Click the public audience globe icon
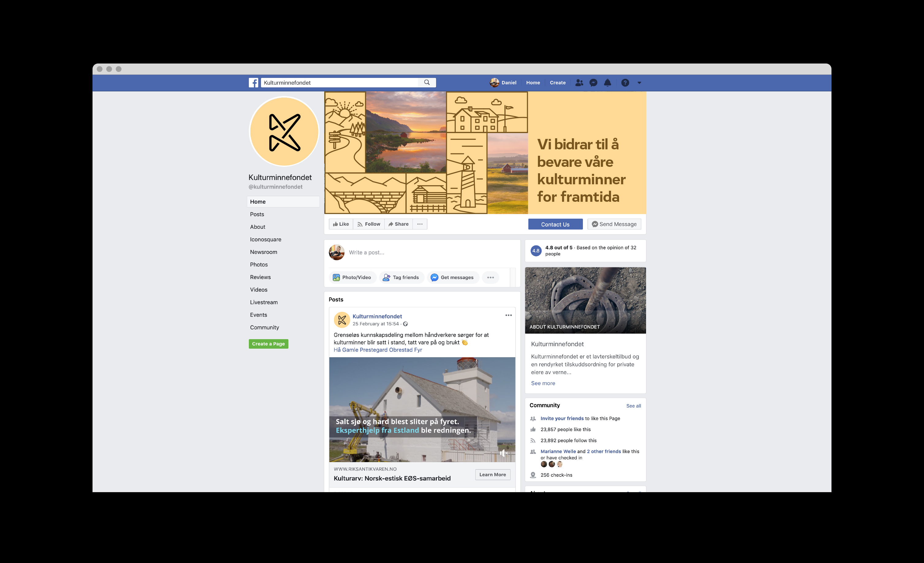Image resolution: width=924 pixels, height=563 pixels. pos(405,324)
